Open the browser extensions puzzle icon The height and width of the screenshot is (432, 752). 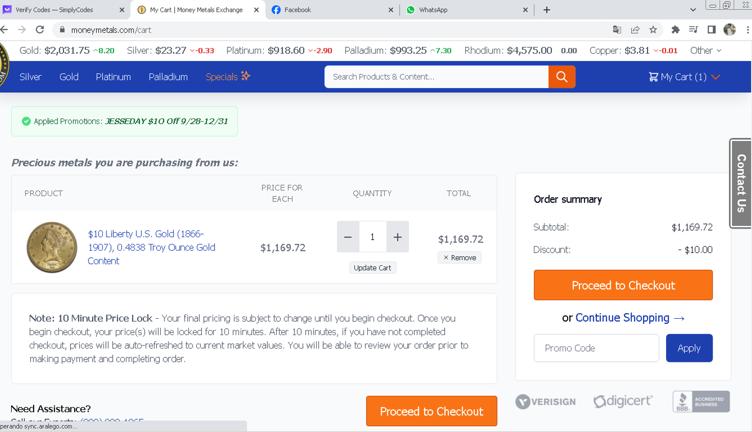[x=675, y=30]
